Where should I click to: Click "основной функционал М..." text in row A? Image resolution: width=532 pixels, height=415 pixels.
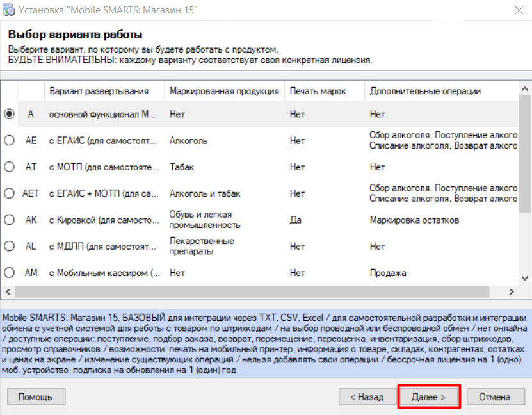tap(102, 115)
